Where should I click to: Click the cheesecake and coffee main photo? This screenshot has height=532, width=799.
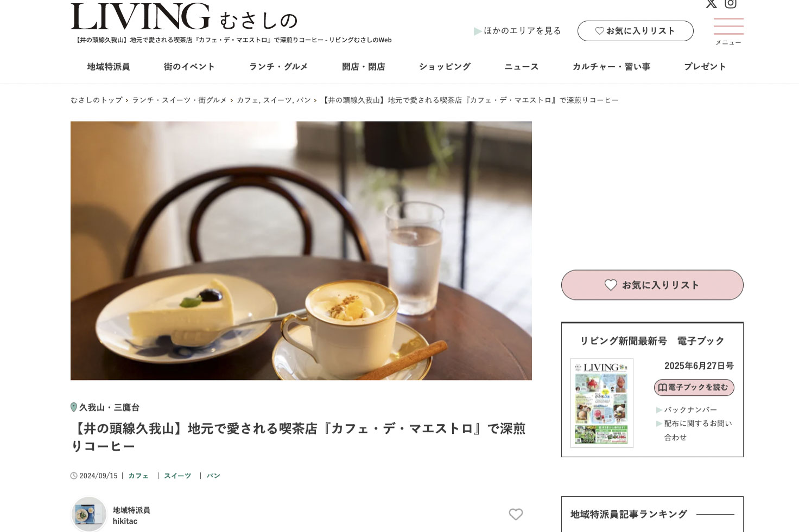(x=301, y=251)
